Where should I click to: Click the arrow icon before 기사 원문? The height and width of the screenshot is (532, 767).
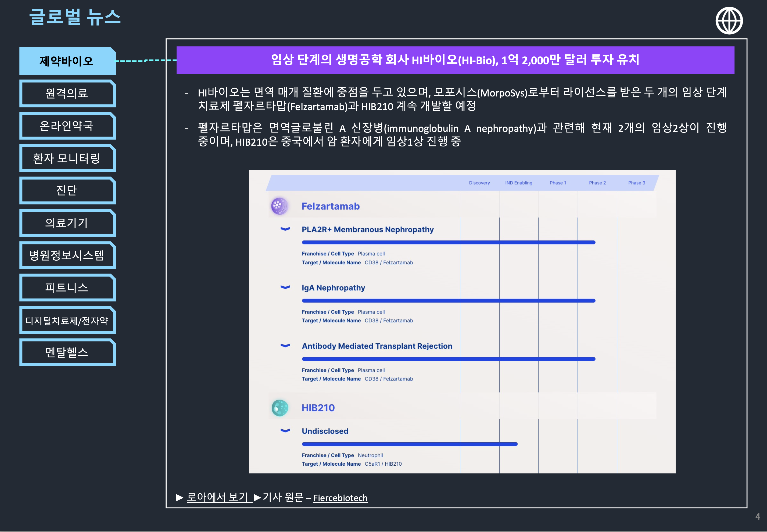pyautogui.click(x=257, y=498)
